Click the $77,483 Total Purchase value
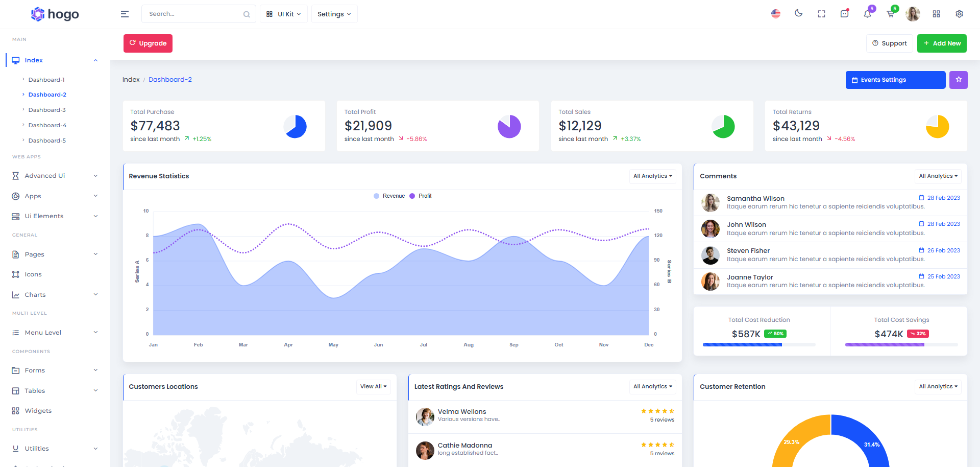 click(x=155, y=126)
